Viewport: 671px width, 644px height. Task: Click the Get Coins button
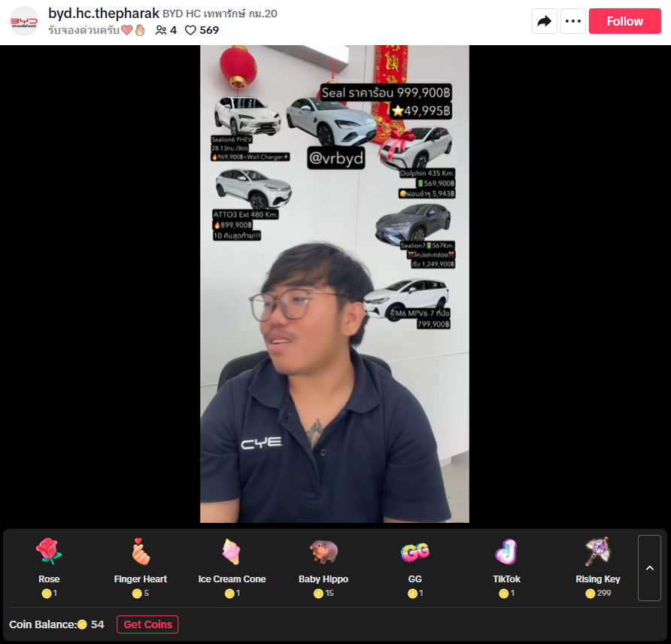[147, 624]
